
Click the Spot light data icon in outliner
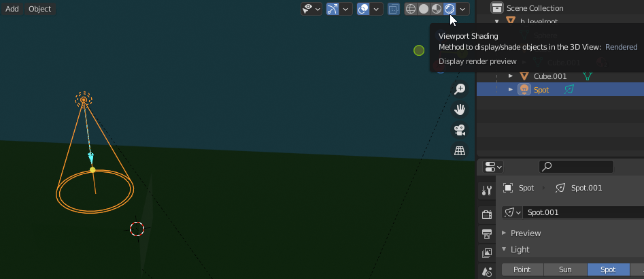coord(569,90)
